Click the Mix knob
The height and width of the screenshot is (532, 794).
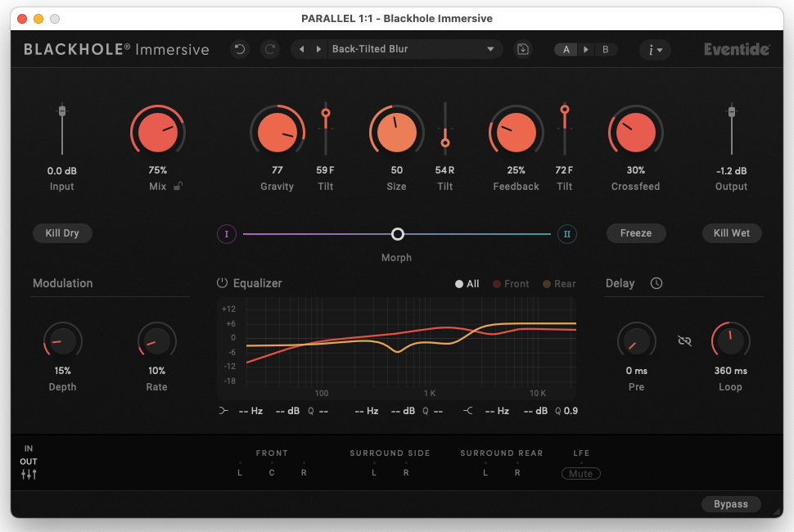coord(157,132)
